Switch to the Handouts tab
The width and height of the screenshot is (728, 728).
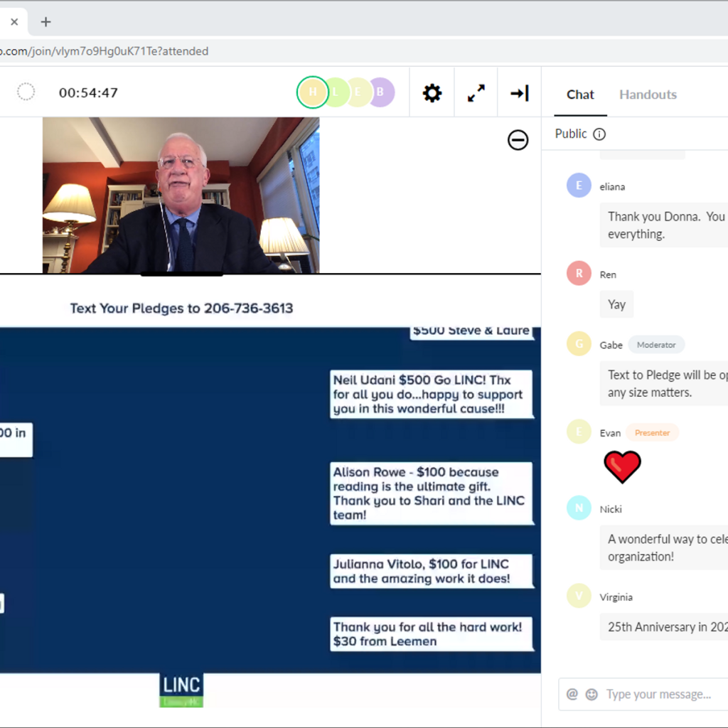click(648, 95)
